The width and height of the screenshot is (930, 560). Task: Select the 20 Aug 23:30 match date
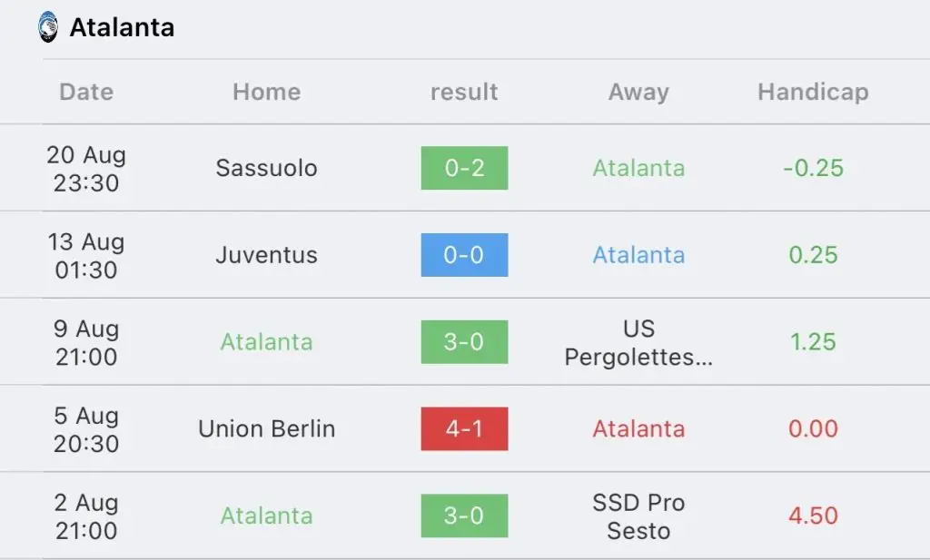[86, 169]
